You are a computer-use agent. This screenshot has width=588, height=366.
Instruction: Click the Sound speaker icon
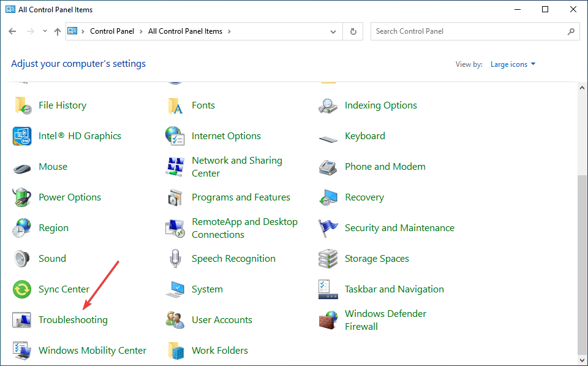point(22,259)
